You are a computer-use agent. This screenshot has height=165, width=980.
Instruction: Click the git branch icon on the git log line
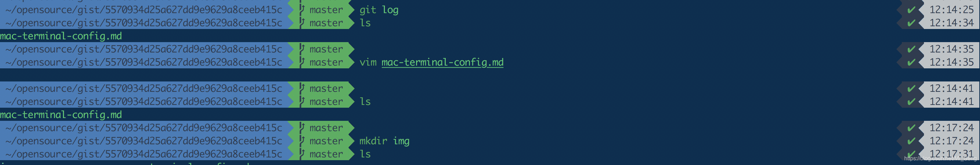302,10
